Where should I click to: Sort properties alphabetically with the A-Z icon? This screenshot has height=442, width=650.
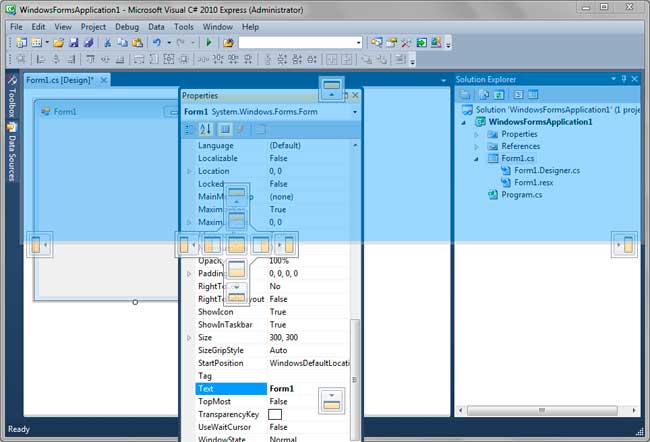tap(206, 129)
